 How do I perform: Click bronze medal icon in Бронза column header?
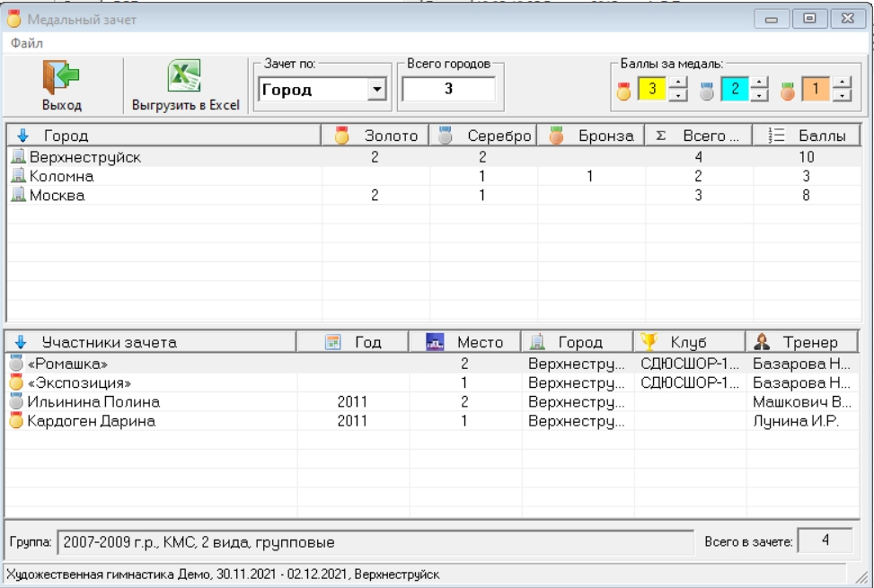click(x=556, y=136)
